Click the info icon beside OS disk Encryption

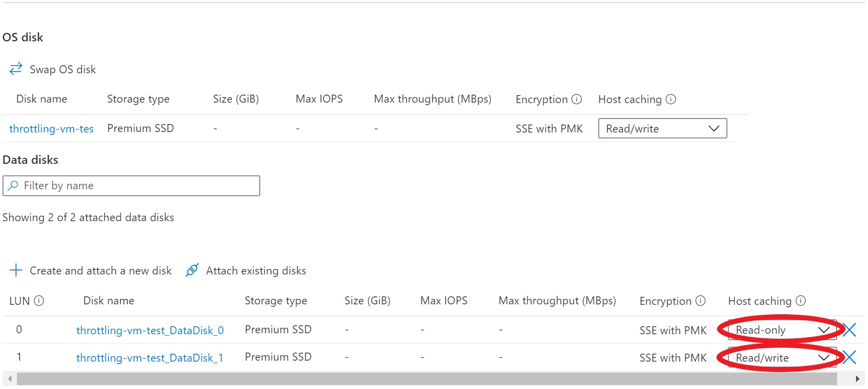tap(576, 99)
